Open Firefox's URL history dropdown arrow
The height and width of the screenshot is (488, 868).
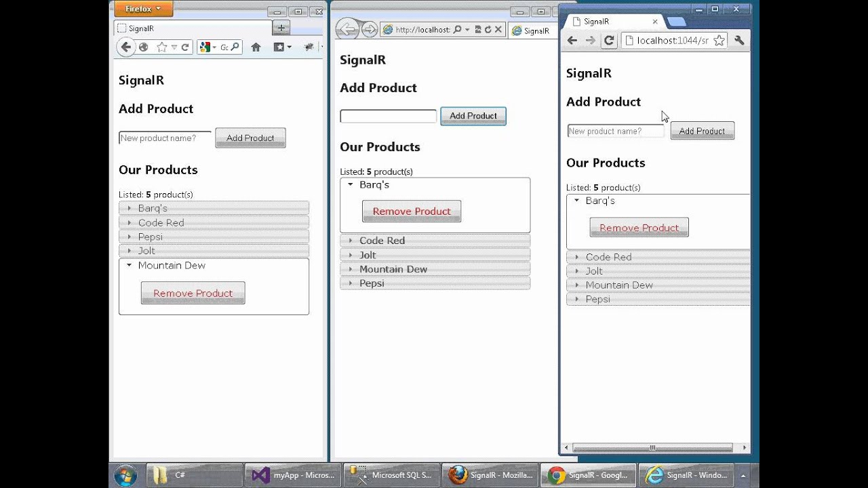(x=174, y=47)
